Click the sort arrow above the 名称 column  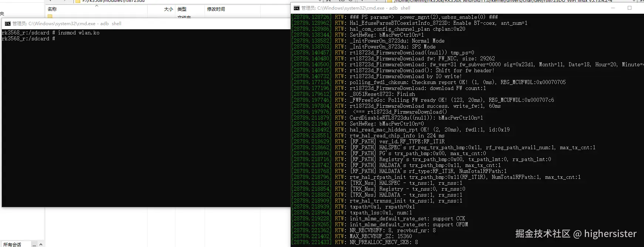pyautogui.click(x=97, y=6)
